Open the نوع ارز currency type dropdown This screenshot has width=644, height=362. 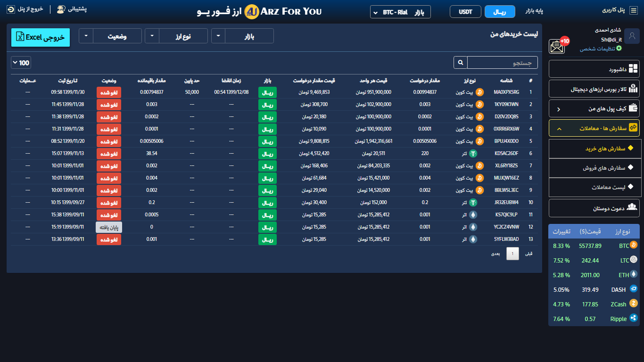pos(176,36)
